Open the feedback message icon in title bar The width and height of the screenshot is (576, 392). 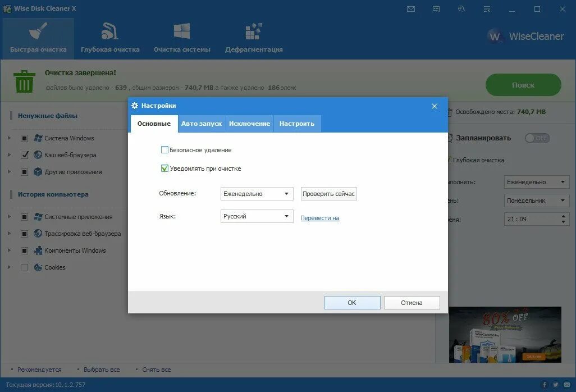click(436, 9)
